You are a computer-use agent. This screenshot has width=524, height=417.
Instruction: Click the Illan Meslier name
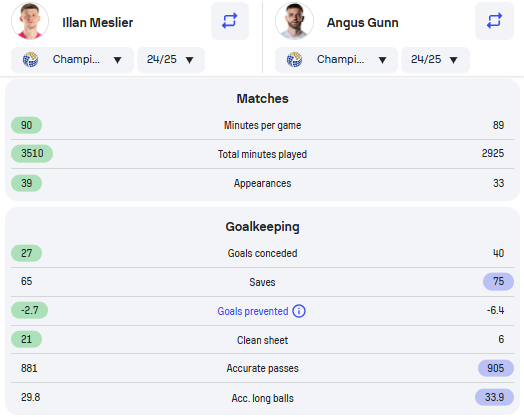click(x=98, y=22)
